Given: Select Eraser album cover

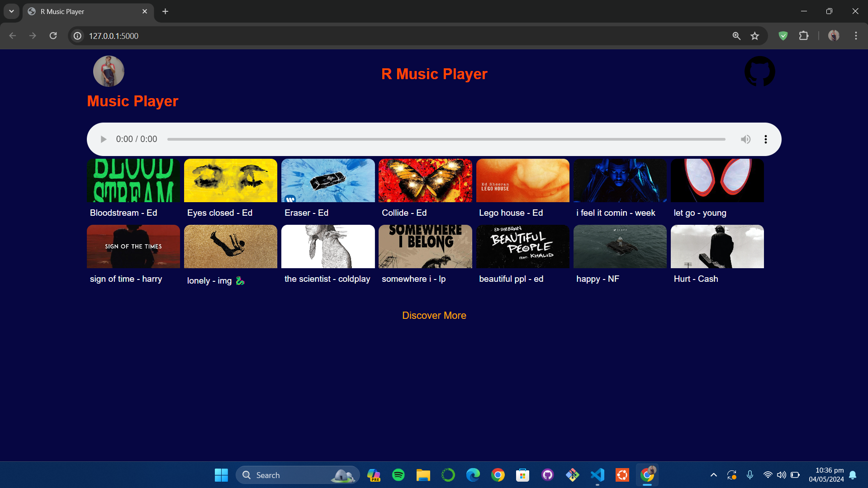Looking at the screenshot, I should [328, 180].
